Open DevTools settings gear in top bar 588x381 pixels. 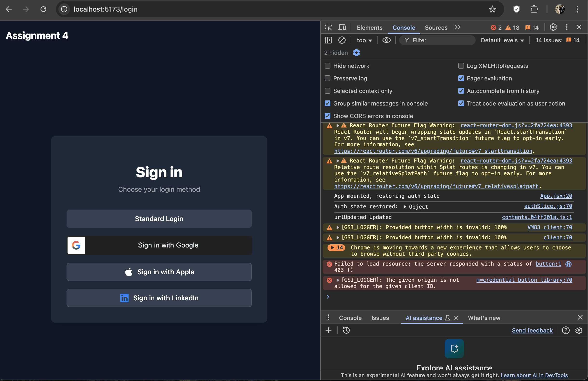tap(553, 27)
